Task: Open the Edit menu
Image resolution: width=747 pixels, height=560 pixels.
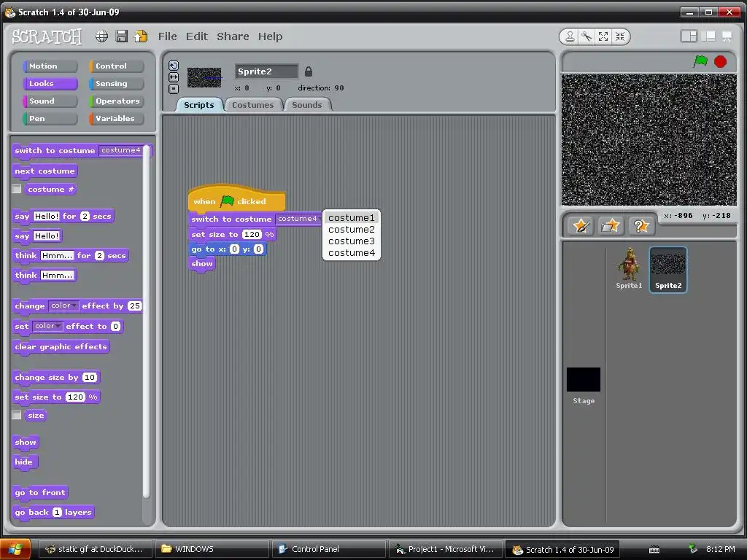Action: tap(197, 36)
